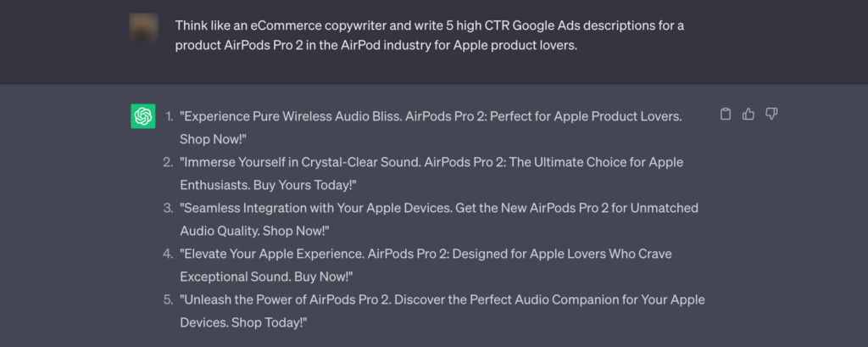This screenshot has width=868, height=347.
Task: Click list number 3 in the response
Action: click(169, 208)
